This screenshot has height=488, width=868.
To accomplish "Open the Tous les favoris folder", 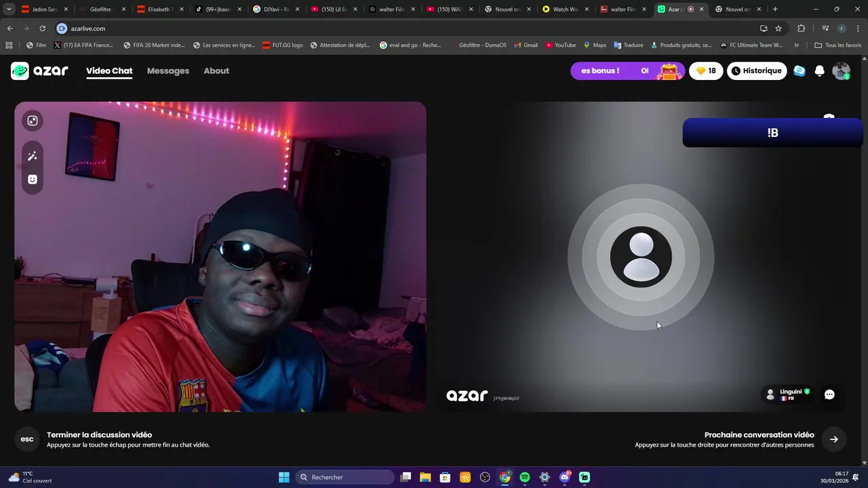I will pyautogui.click(x=837, y=45).
